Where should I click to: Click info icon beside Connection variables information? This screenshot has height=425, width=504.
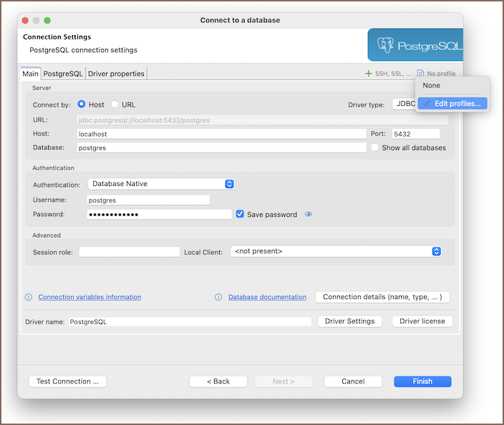tap(29, 297)
